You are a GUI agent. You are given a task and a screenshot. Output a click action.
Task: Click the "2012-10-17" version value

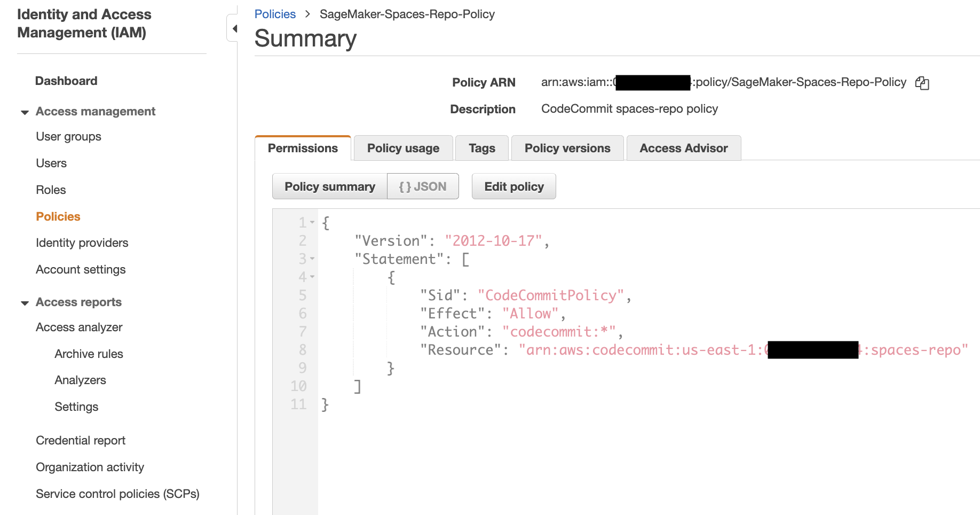493,241
